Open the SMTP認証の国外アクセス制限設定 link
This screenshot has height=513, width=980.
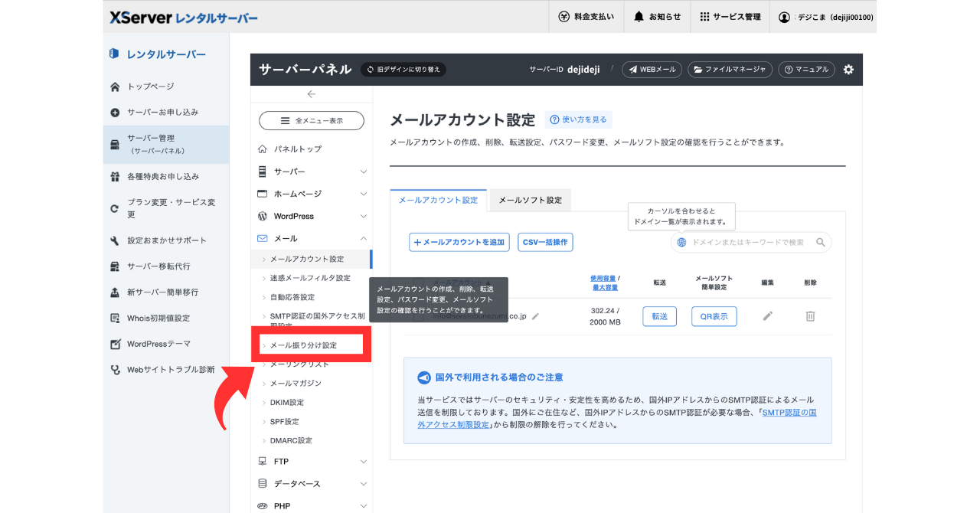[789, 413]
